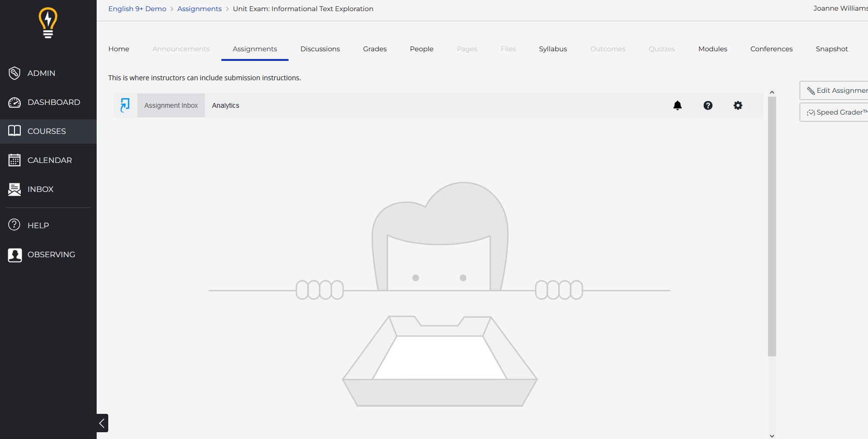Click the scrollbar down arrow

(772, 436)
